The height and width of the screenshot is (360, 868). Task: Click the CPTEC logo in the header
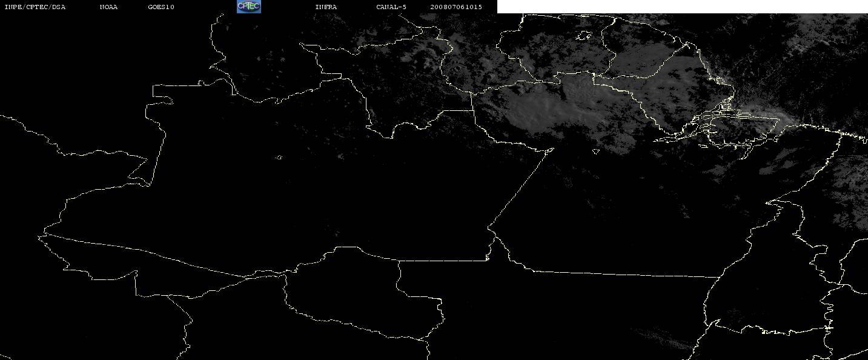pyautogui.click(x=248, y=7)
